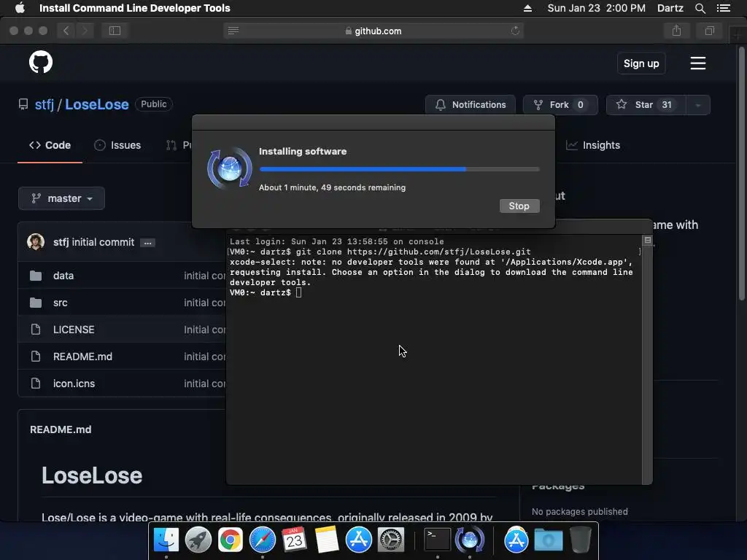Screen dimensions: 747x560
Task: Open the stfj user link
Action: pyautogui.click(x=44, y=104)
